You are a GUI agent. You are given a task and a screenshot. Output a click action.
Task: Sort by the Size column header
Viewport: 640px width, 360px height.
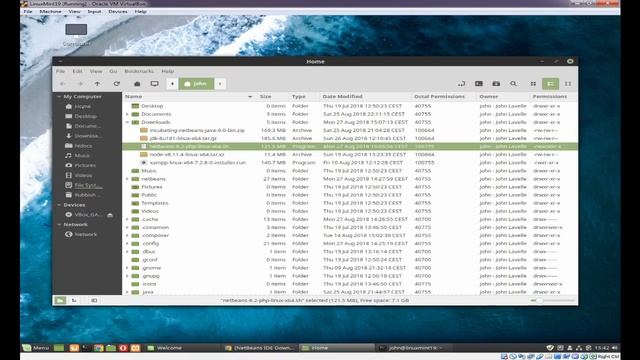pos(272,96)
